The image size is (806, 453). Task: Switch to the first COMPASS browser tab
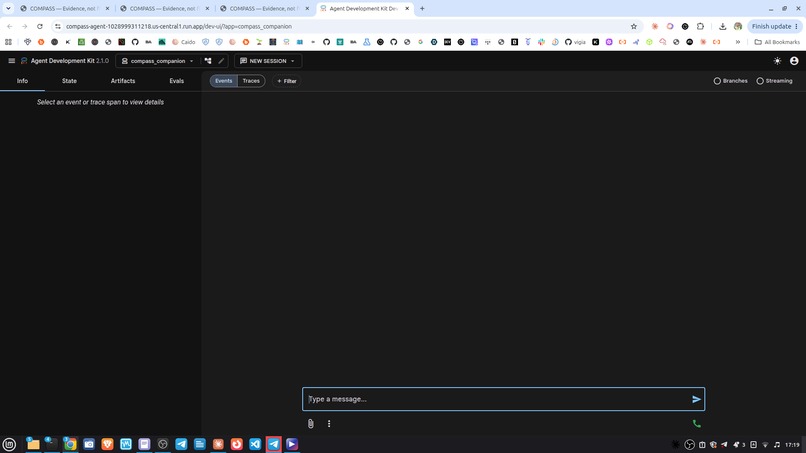65,8
